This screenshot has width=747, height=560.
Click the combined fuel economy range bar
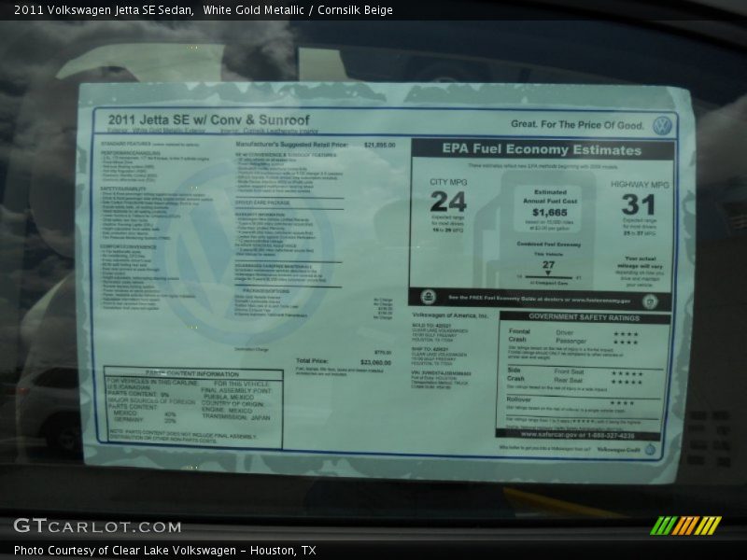pyautogui.click(x=548, y=276)
